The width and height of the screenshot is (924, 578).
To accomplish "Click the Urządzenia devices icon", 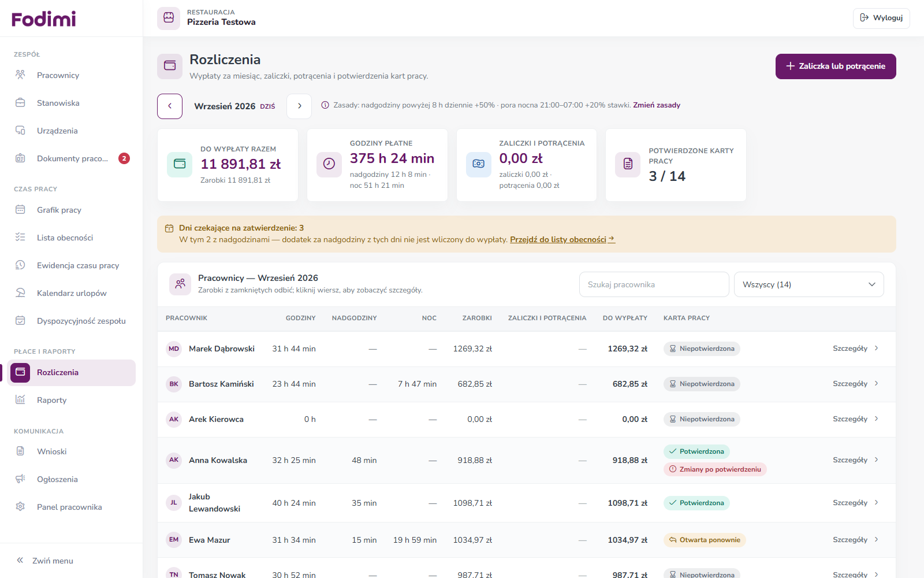I will (x=20, y=131).
